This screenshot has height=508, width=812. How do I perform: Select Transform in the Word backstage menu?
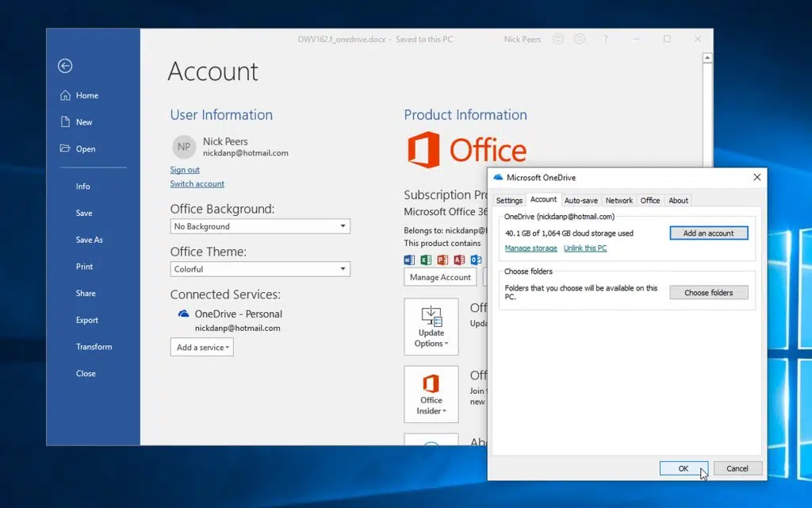94,347
